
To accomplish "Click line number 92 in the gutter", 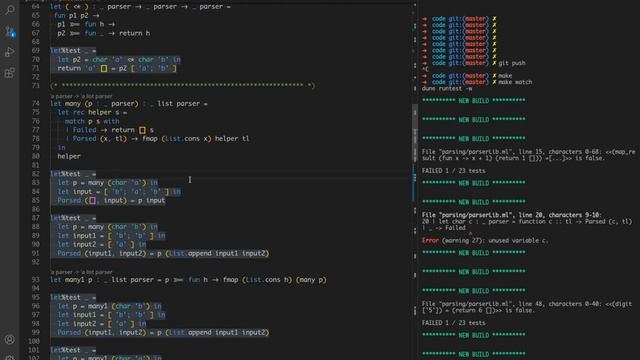I will [36, 262].
